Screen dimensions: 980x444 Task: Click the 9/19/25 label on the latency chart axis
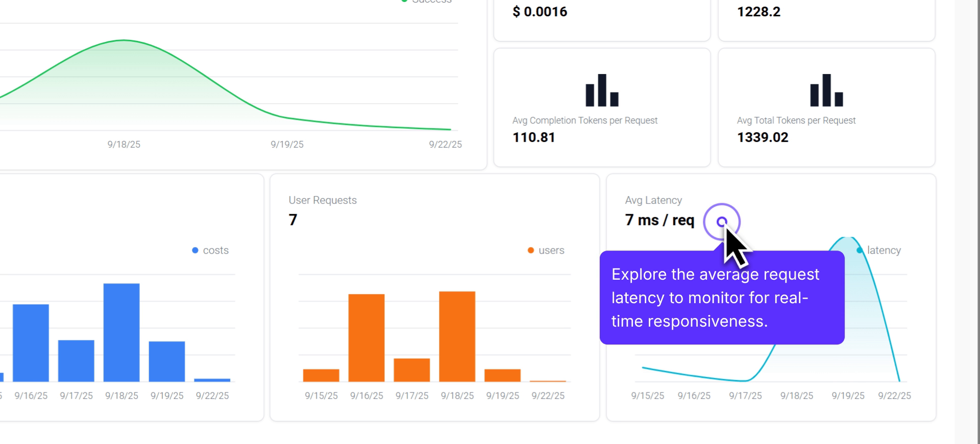pos(848,396)
